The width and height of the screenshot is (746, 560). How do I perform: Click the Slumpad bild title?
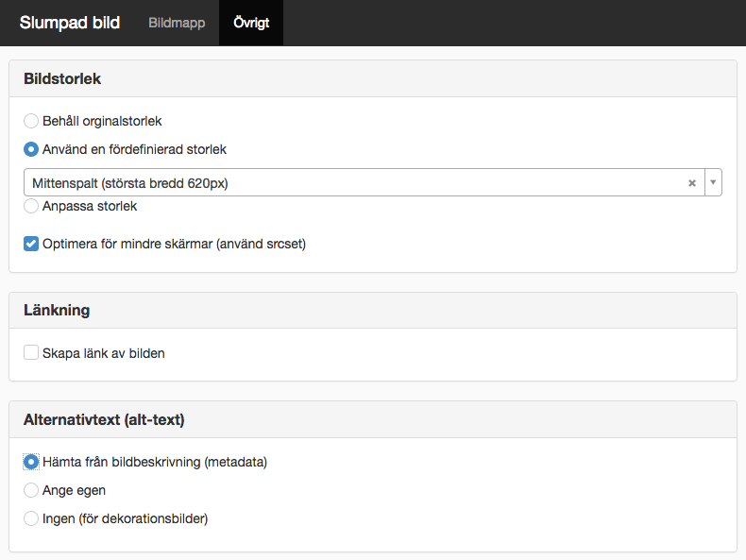pos(70,23)
